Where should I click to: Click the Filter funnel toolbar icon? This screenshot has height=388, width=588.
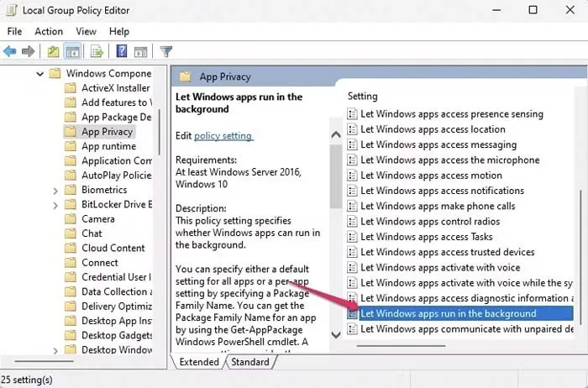pyautogui.click(x=165, y=51)
